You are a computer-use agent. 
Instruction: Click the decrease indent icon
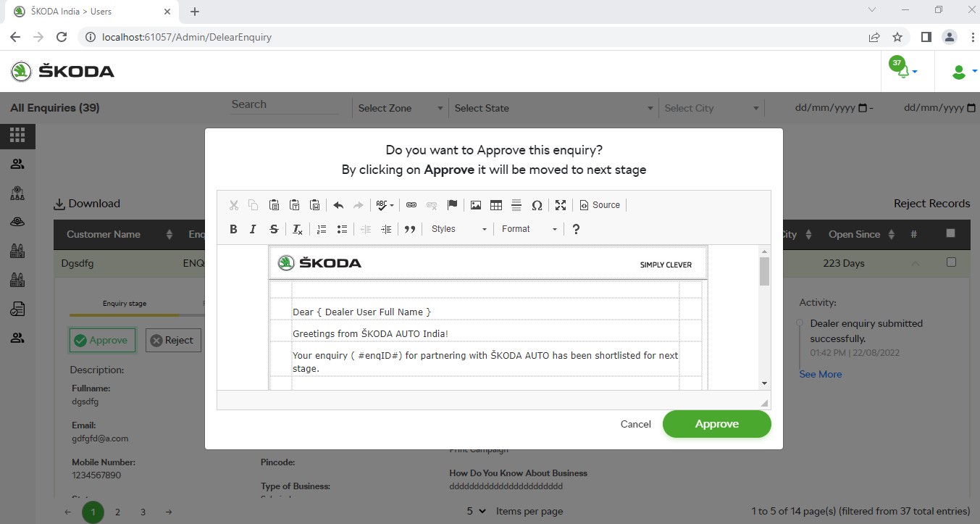tap(366, 229)
